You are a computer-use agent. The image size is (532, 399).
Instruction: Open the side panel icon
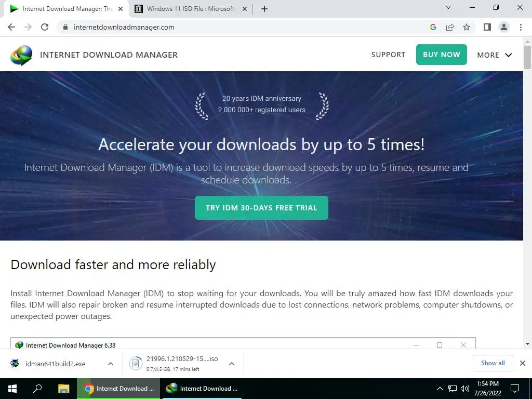point(487,27)
